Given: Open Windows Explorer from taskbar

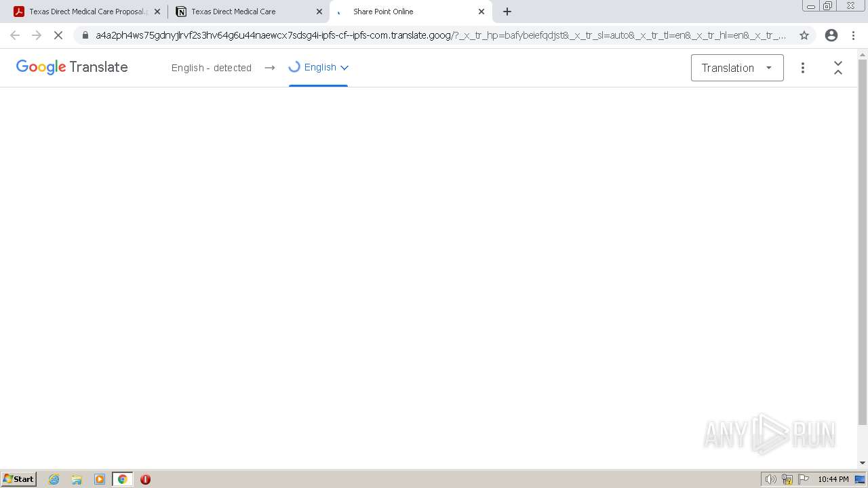Looking at the screenshot, I should coord(77,479).
